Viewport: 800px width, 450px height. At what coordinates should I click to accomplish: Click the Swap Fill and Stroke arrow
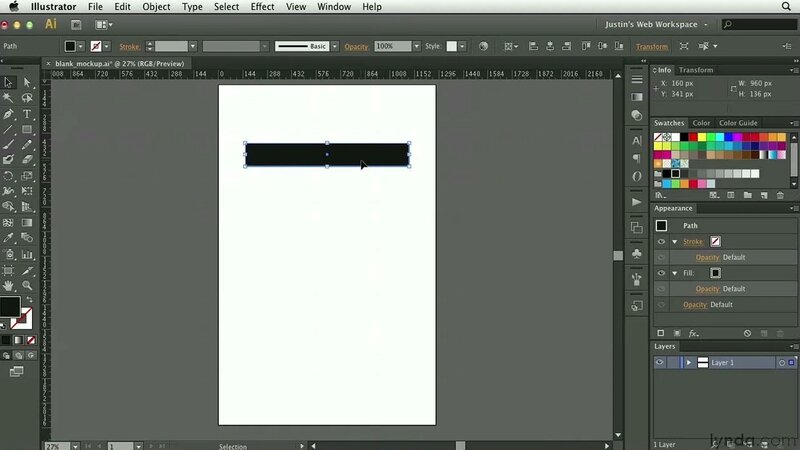[x=29, y=299]
